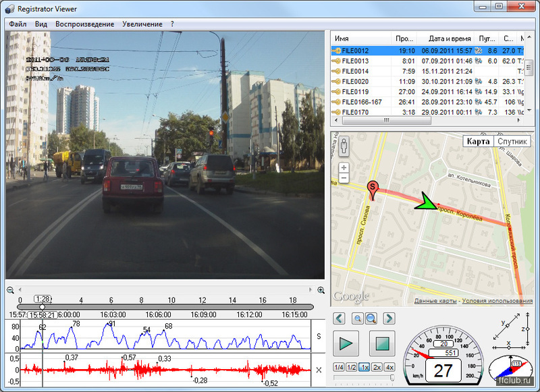
Task: Click the GPS track icon in FILE0119 row
Action: click(479, 92)
